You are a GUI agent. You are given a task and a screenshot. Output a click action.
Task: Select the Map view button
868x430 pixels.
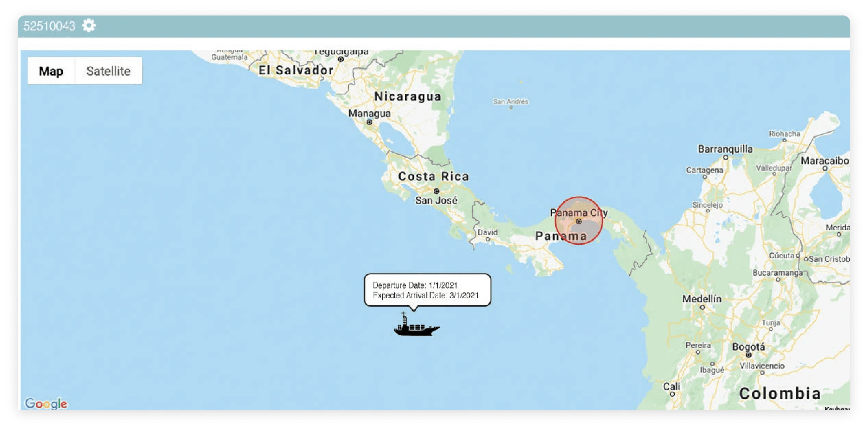coord(51,71)
